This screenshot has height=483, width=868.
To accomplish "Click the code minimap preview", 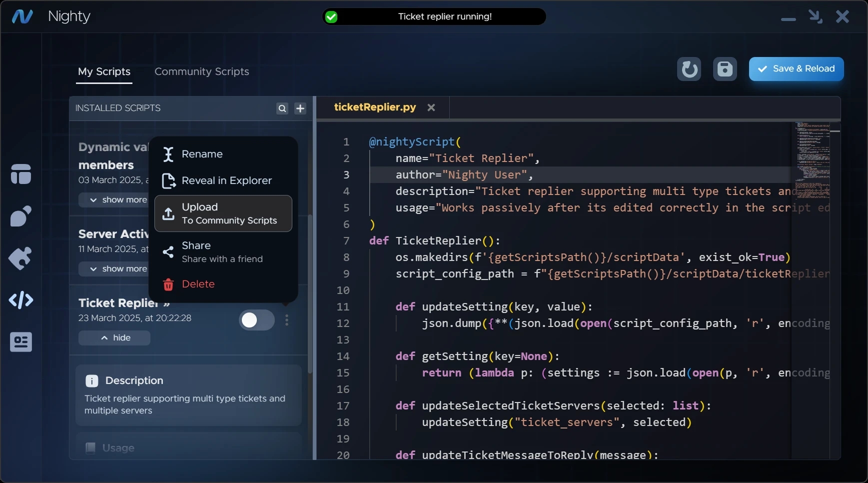I will point(813,160).
